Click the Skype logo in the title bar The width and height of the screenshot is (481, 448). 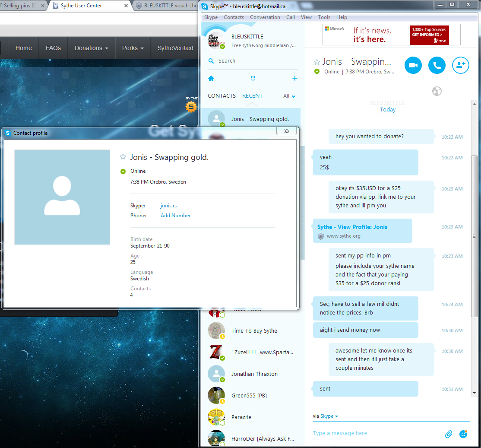(x=205, y=6)
